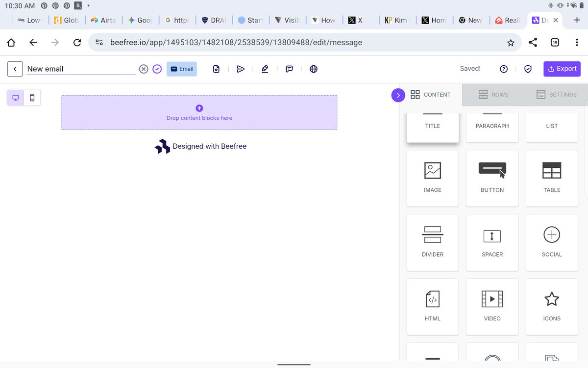Export the email design
The width and height of the screenshot is (588, 368).
click(562, 69)
